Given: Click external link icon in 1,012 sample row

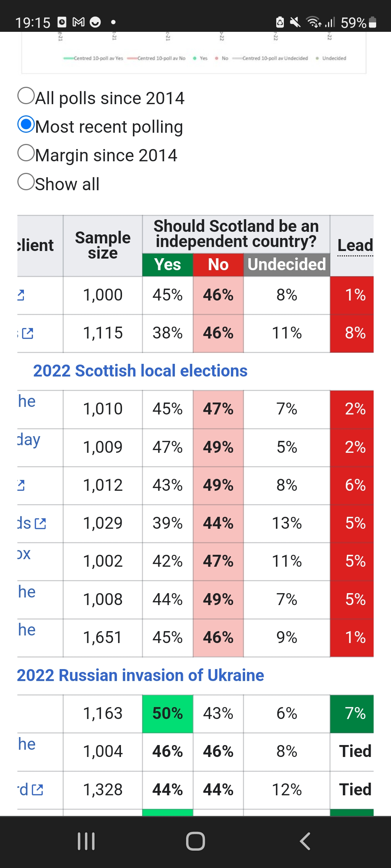Looking at the screenshot, I should click(x=21, y=485).
